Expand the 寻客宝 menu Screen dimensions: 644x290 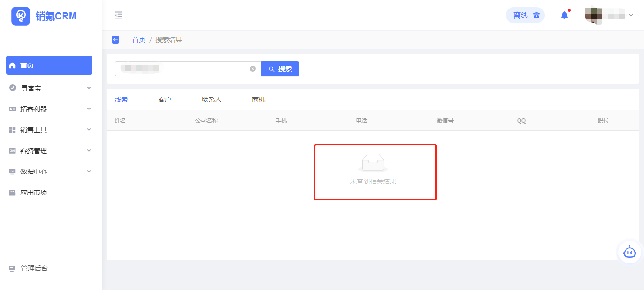pyautogui.click(x=50, y=88)
